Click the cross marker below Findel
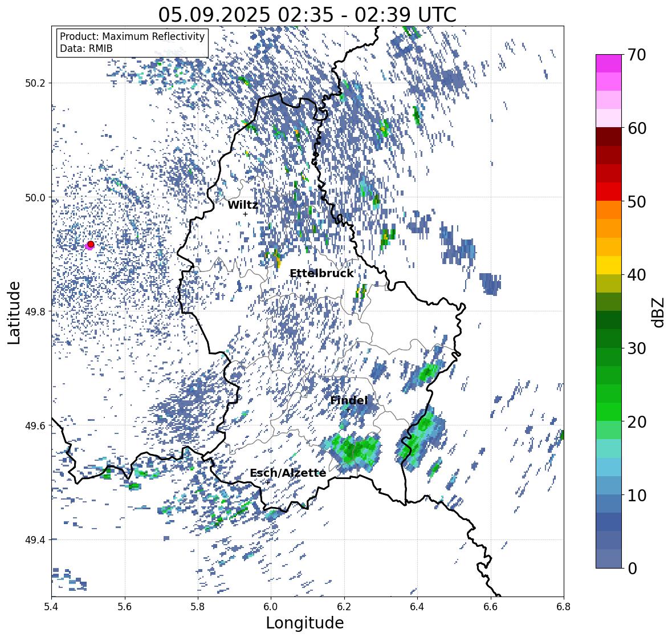This screenshot has height=637, width=672. 348,410
